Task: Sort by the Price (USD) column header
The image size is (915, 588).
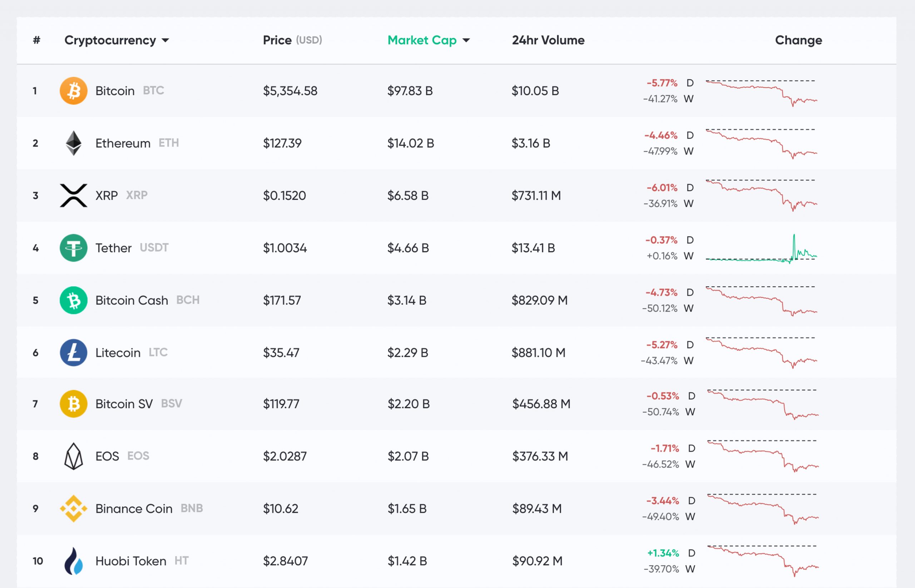Action: tap(292, 40)
